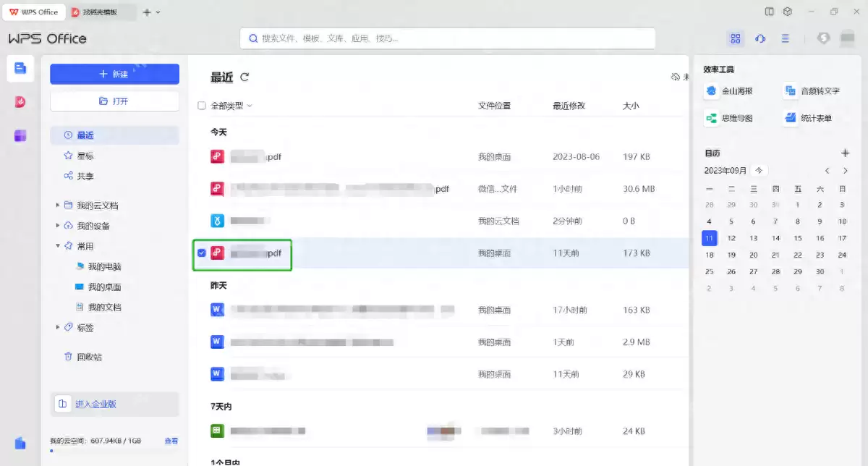
Task: Uncheck the selected PDF file checkbox
Action: (x=201, y=253)
